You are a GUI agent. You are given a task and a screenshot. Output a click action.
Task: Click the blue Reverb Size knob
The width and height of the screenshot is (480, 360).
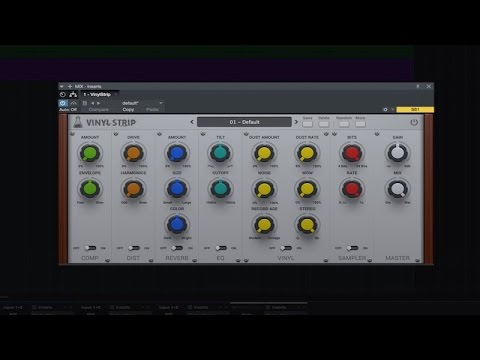click(x=177, y=189)
